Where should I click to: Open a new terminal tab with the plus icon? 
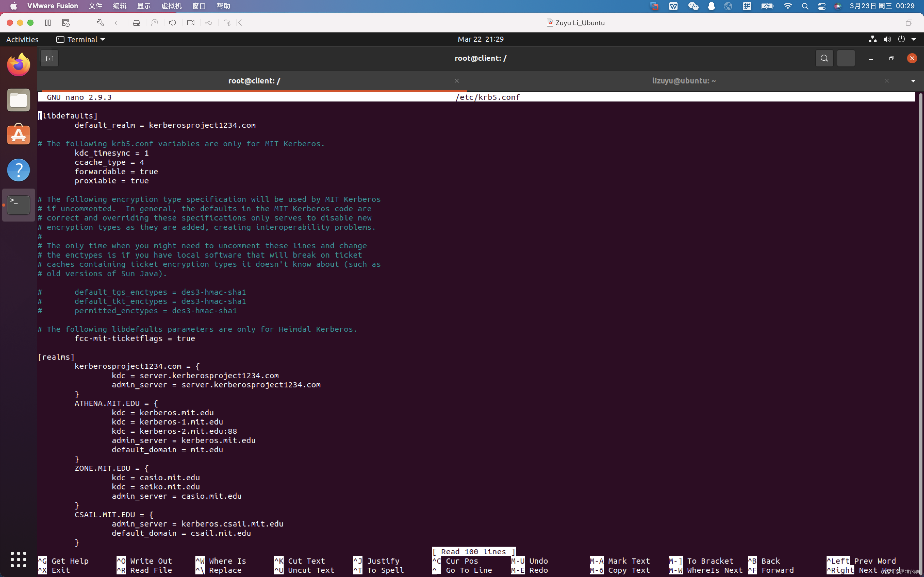[50, 58]
